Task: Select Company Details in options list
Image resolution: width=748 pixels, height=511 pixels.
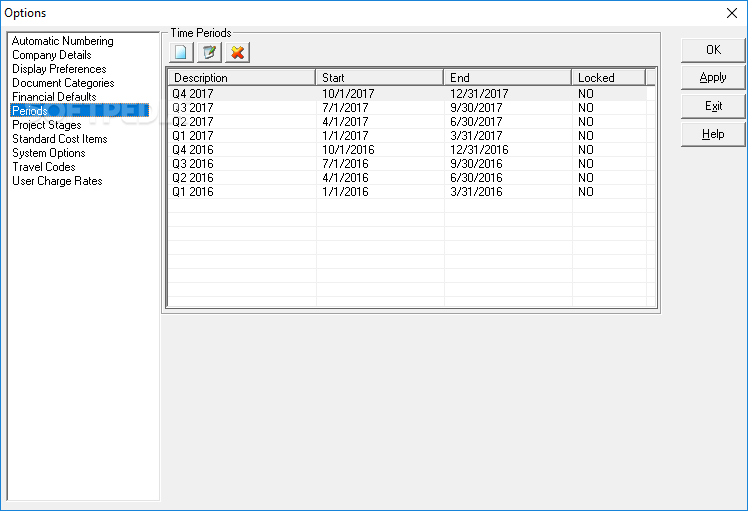Action: tap(52, 55)
